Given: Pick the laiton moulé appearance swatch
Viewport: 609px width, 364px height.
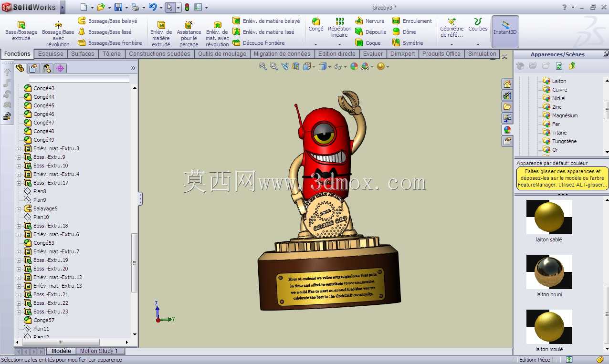Looking at the screenshot, I should coord(549,327).
